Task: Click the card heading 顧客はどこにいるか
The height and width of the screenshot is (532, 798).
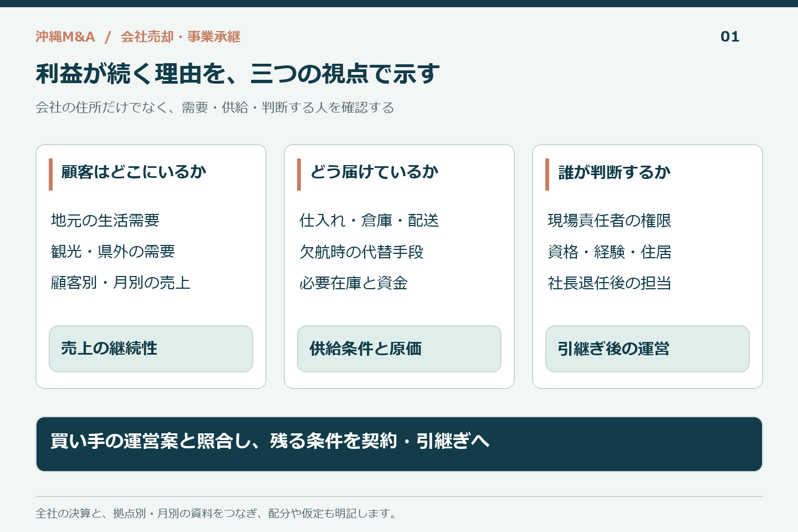Action: coord(134,172)
